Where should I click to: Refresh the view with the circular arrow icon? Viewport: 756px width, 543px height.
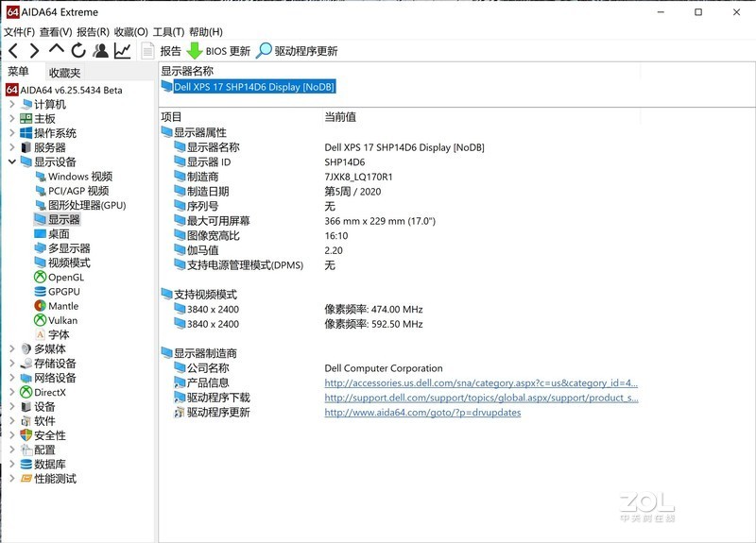tap(78, 51)
